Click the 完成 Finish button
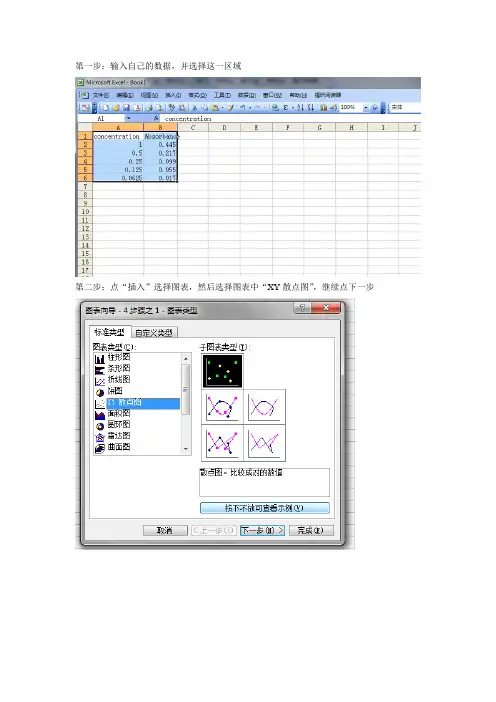 click(310, 531)
